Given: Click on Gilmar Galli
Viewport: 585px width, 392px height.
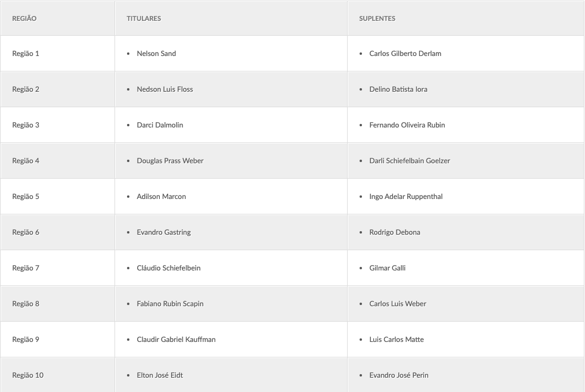Looking at the screenshot, I should pyautogui.click(x=387, y=268).
